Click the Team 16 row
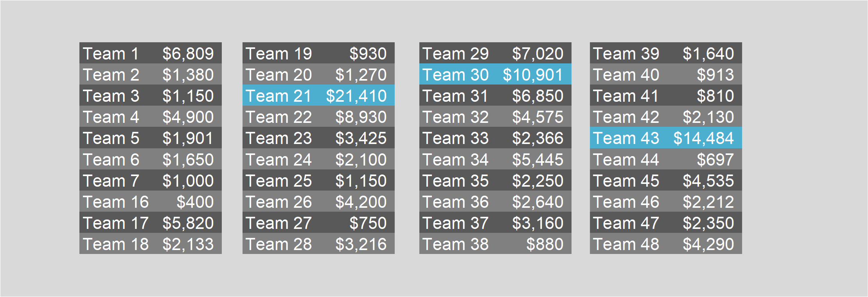This screenshot has width=868, height=297. 151,201
